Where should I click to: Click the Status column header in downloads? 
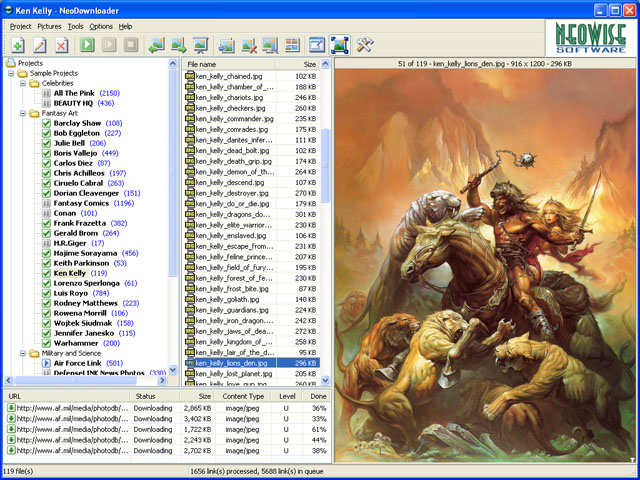click(146, 397)
